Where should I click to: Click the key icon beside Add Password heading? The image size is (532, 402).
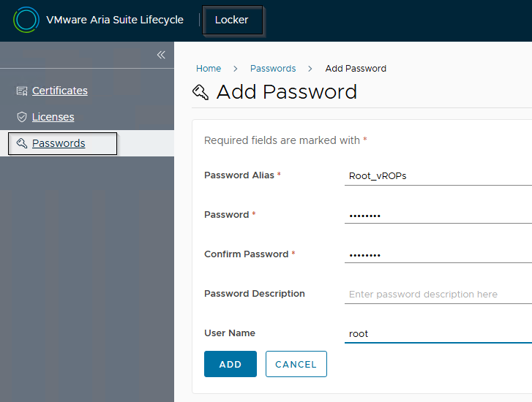pyautogui.click(x=201, y=92)
